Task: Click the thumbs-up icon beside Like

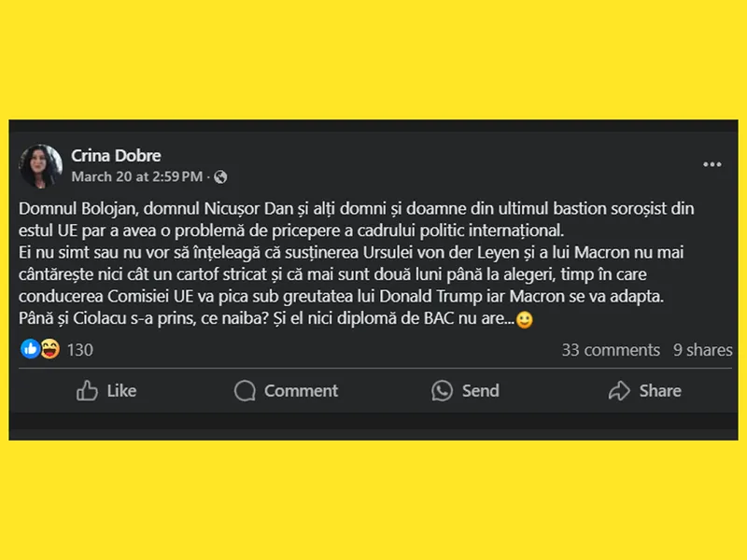Action: click(x=88, y=390)
